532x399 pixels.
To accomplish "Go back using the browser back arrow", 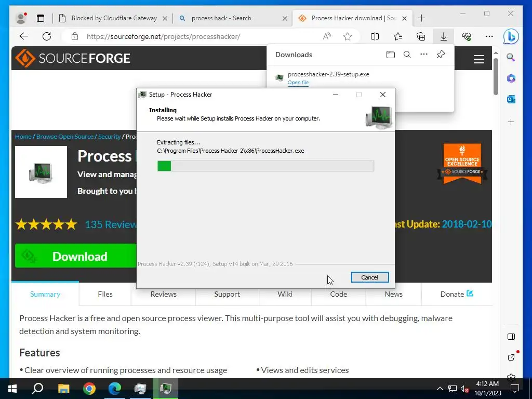I will click(24, 36).
